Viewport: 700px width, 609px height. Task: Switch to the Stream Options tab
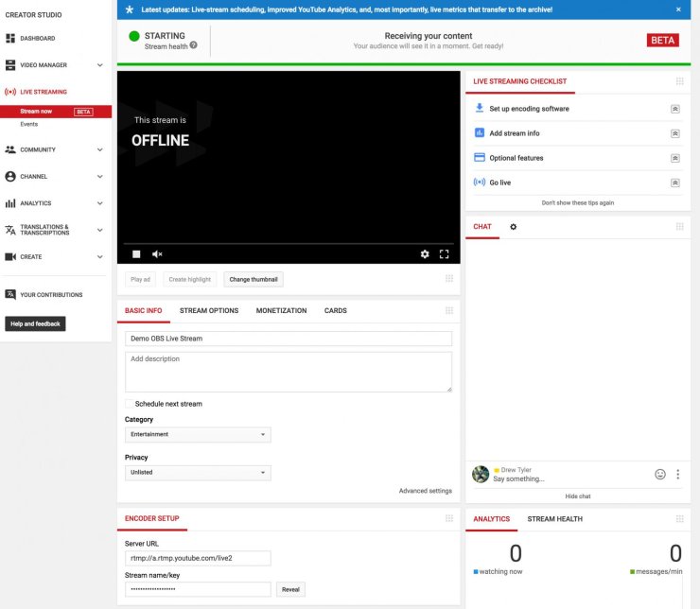209,310
